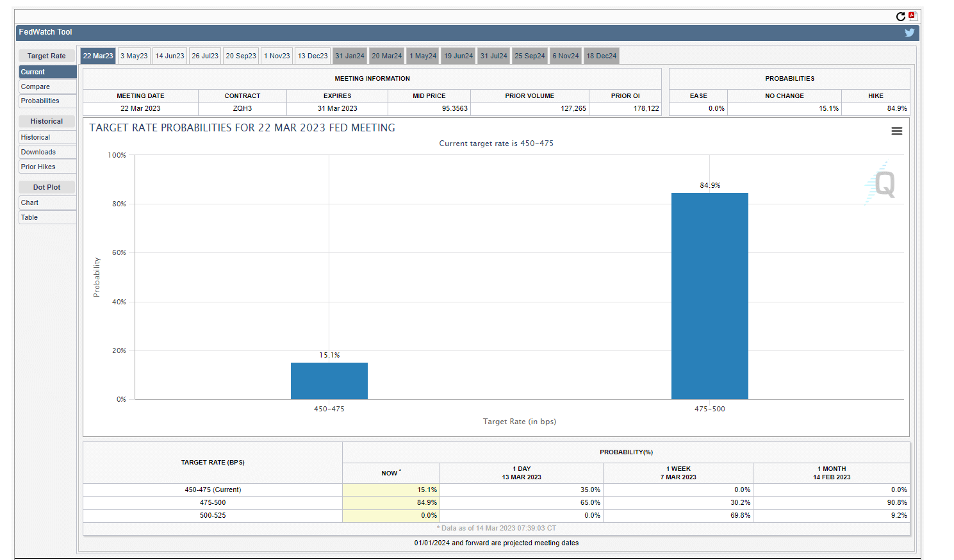
Task: Open the 18 Dec24 meeting tab
Action: (601, 56)
